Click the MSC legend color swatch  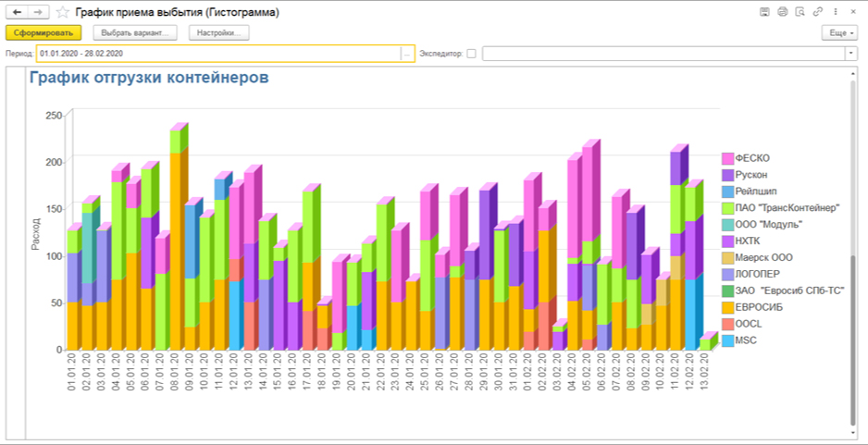(x=727, y=340)
